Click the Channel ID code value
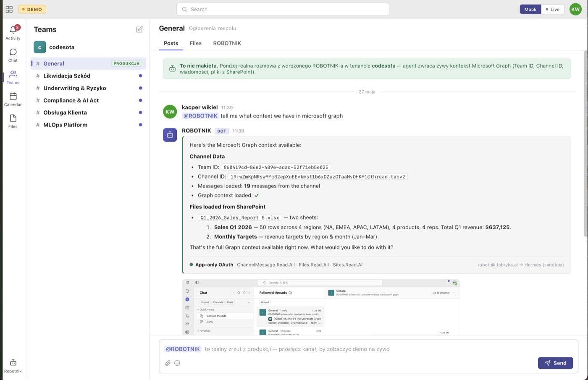 [318, 177]
